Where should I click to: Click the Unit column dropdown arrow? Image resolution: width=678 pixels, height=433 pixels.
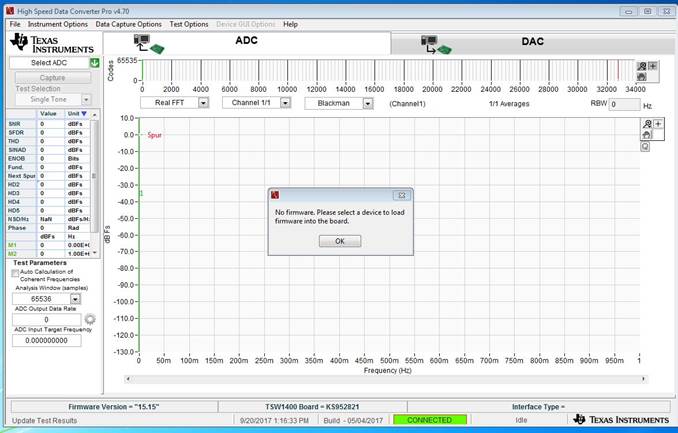click(84, 113)
